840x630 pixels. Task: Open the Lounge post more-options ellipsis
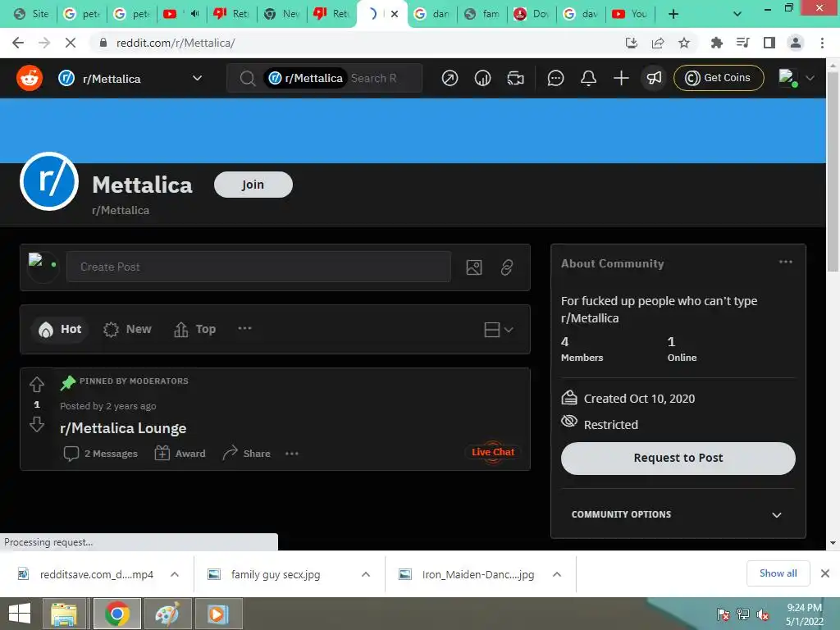(x=291, y=453)
